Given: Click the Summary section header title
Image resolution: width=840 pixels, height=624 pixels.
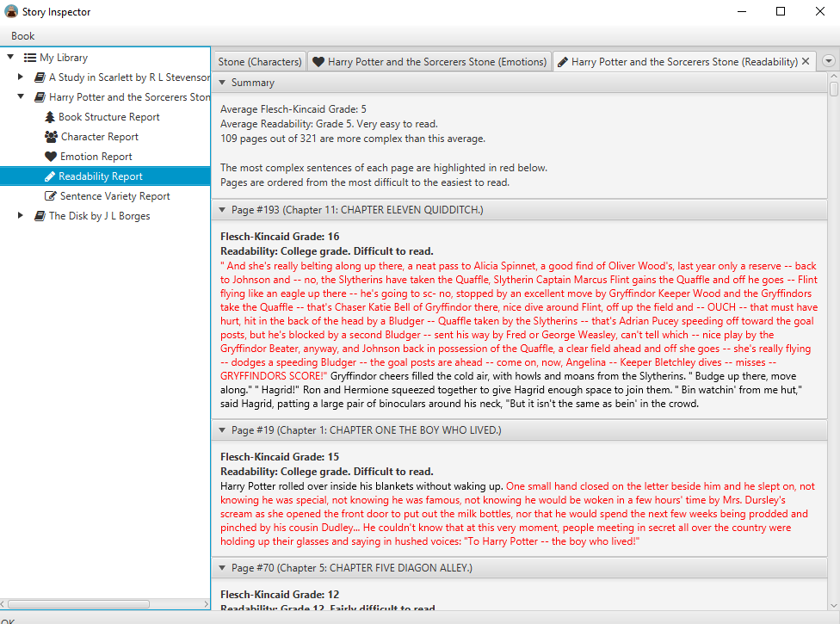Looking at the screenshot, I should point(253,83).
